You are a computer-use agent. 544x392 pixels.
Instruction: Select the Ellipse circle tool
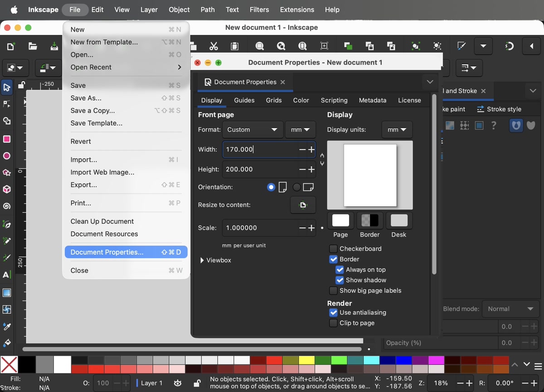pyautogui.click(x=7, y=156)
